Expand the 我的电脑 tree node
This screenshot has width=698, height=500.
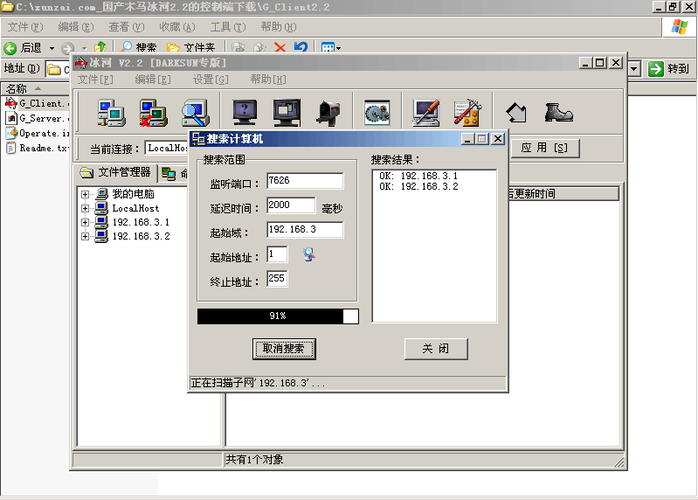tap(85, 194)
